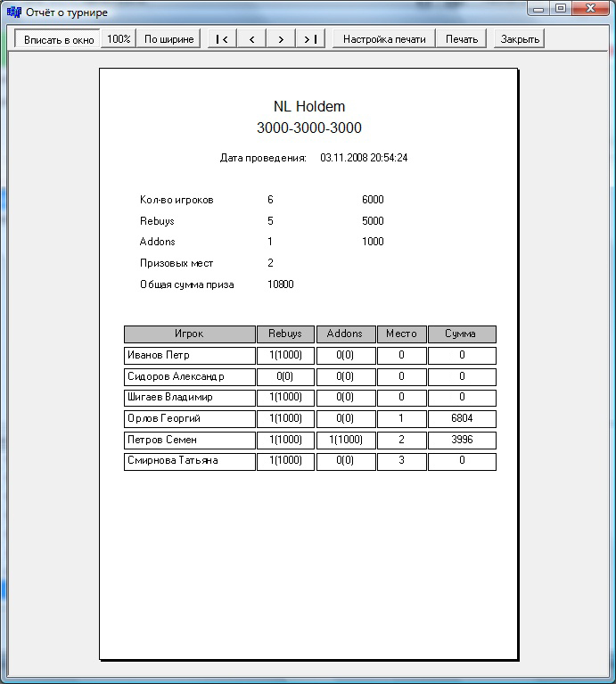Click the 'Сумма' column header
The height and width of the screenshot is (684, 616).
coord(462,334)
